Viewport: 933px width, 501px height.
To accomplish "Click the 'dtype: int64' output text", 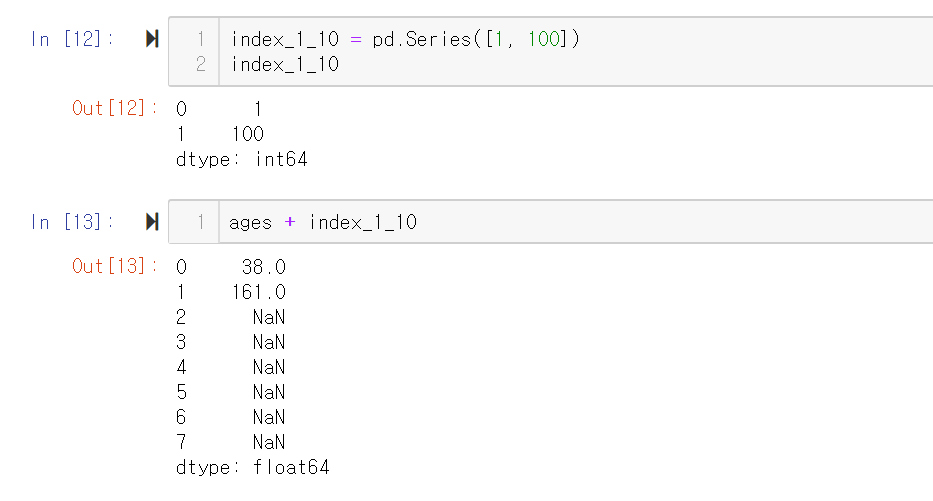I will pos(242,159).
